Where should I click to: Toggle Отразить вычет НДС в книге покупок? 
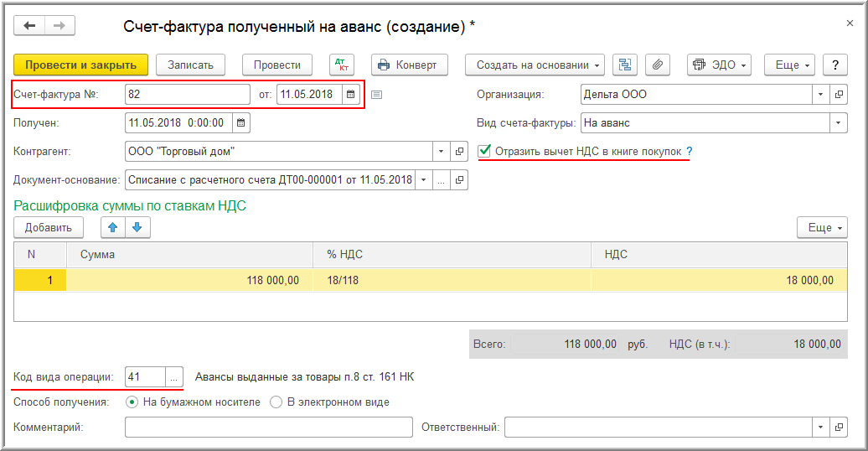(484, 151)
